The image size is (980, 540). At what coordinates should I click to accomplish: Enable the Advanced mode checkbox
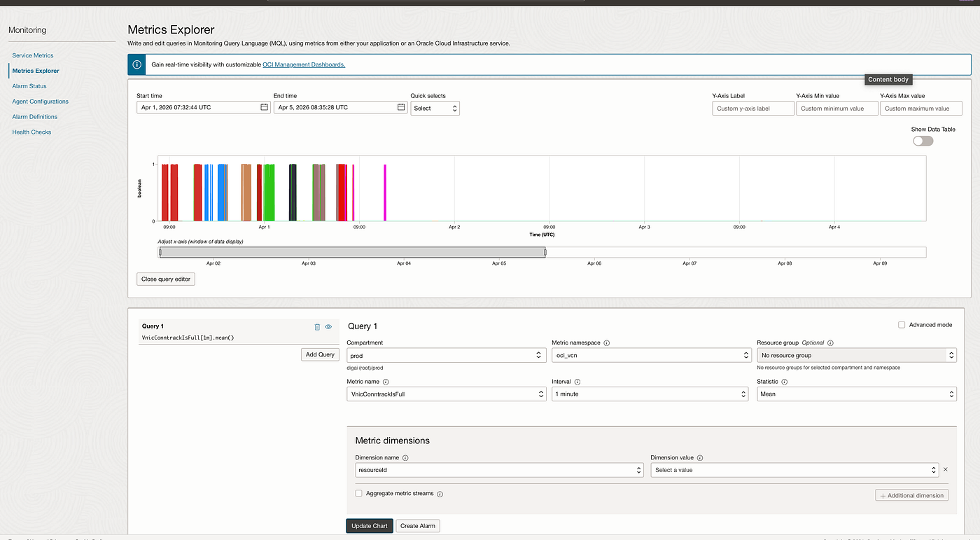pos(902,325)
